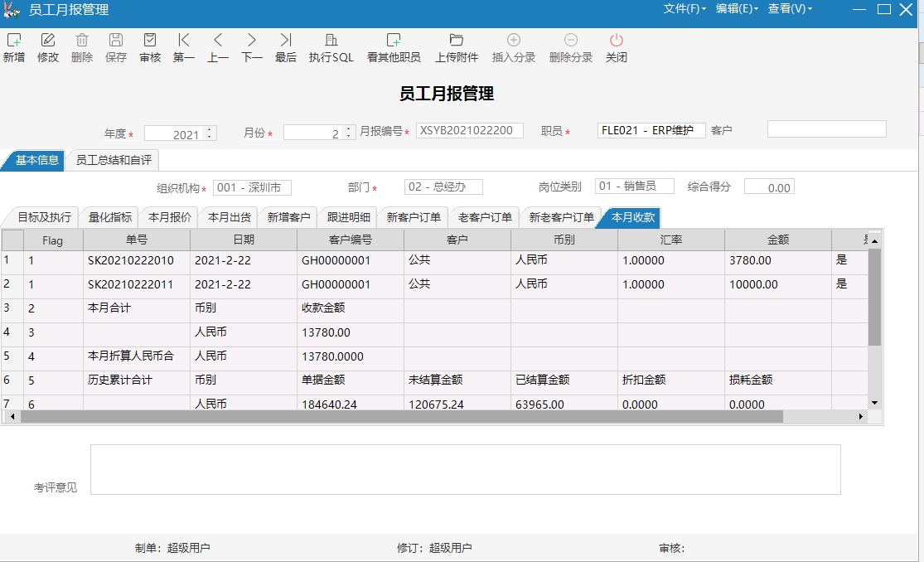Click the 保存 (Save) toolbar icon
The height and width of the screenshot is (562, 924).
coord(116,40)
